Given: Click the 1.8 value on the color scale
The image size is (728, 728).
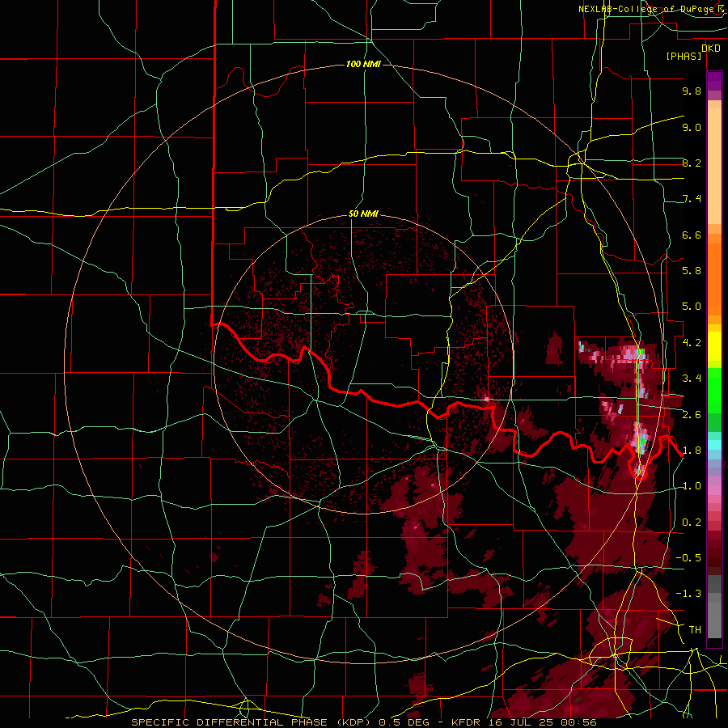Looking at the screenshot, I should tap(692, 451).
